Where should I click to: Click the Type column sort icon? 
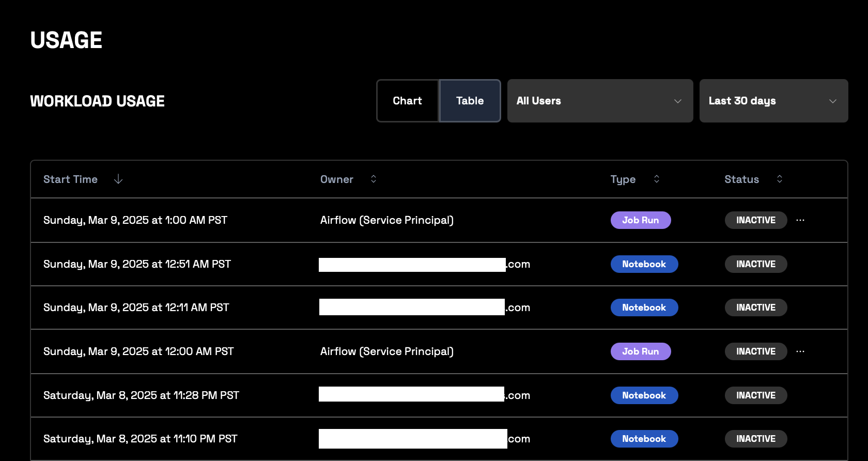(657, 179)
